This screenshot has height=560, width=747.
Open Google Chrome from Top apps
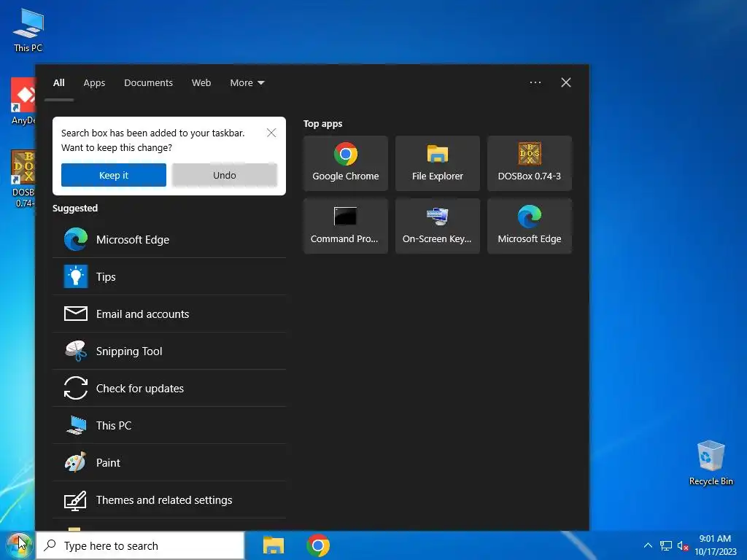coord(345,163)
